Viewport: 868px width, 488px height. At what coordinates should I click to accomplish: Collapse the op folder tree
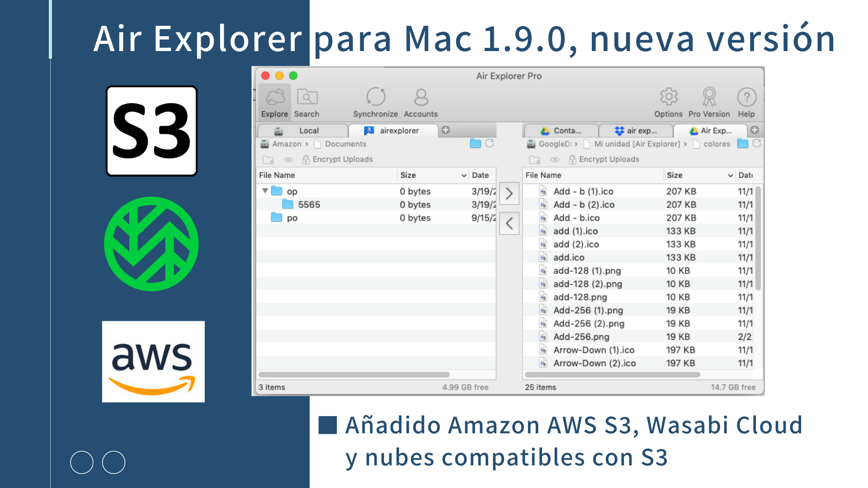click(265, 191)
